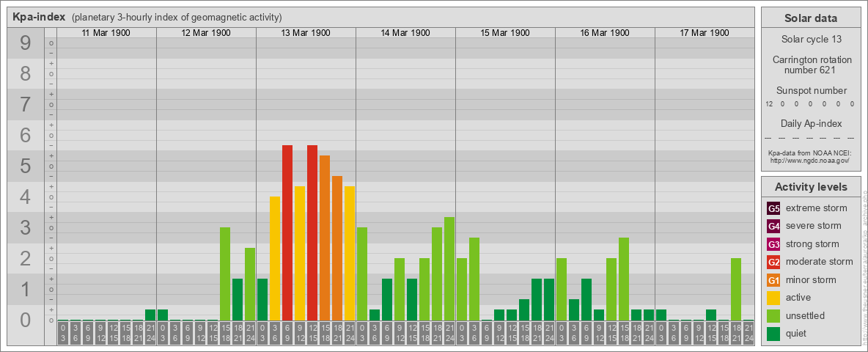Click the 16 Mar 15-18 light green bar
The image size is (868, 352).
click(624, 279)
